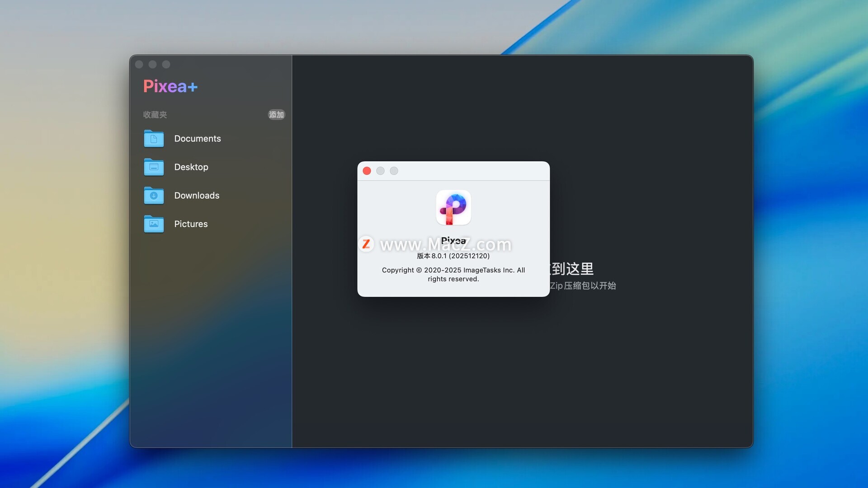Click the Pictures folder icon
Screen dimensions: 868x488
point(154,224)
